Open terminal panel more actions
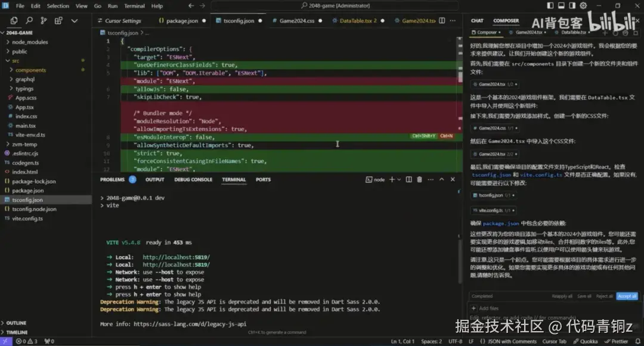This screenshot has width=644, height=346. tap(431, 180)
